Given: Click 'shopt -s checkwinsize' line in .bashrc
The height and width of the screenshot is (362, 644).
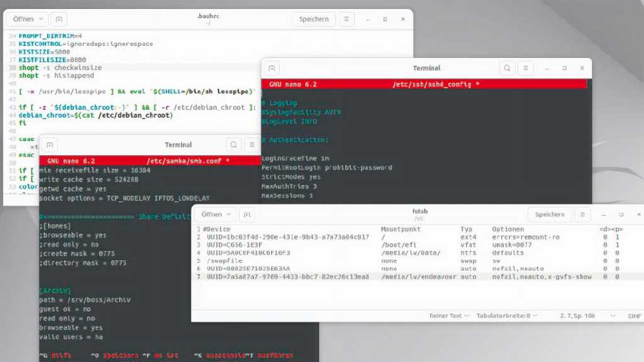Looking at the screenshot, I should (x=60, y=68).
